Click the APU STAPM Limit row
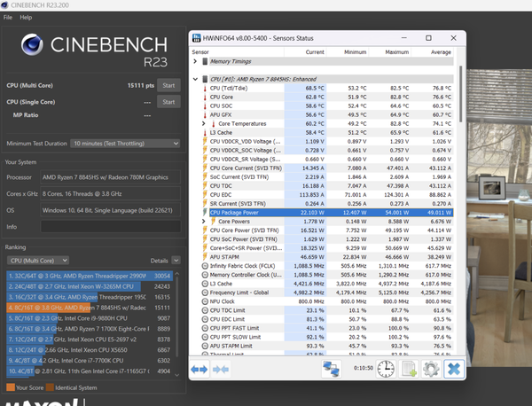 [x=328, y=346]
